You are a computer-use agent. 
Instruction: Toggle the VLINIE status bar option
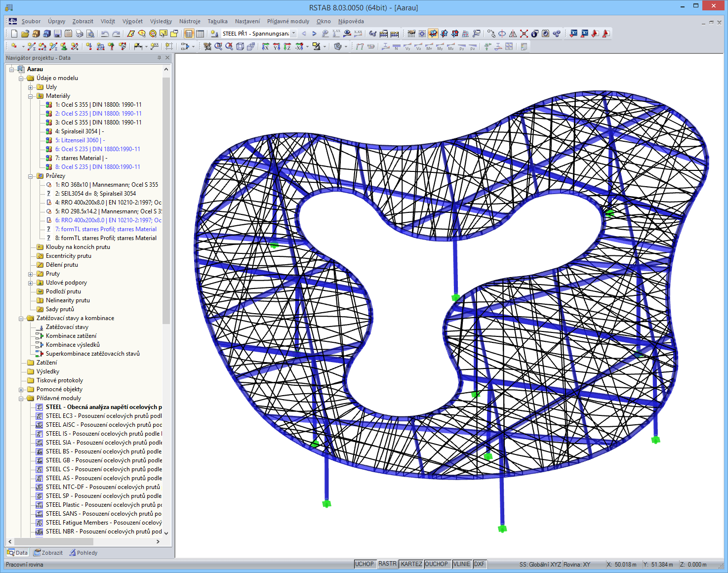[461, 564]
